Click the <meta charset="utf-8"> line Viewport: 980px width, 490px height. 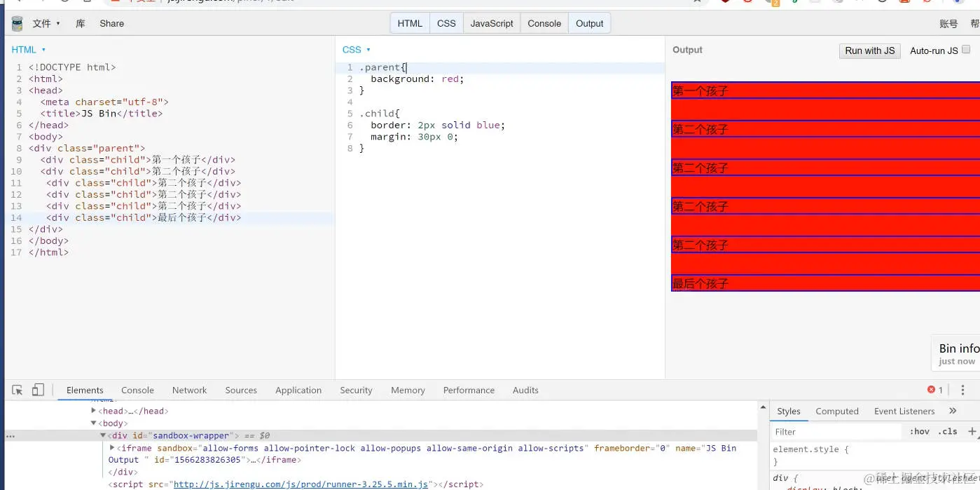(104, 102)
